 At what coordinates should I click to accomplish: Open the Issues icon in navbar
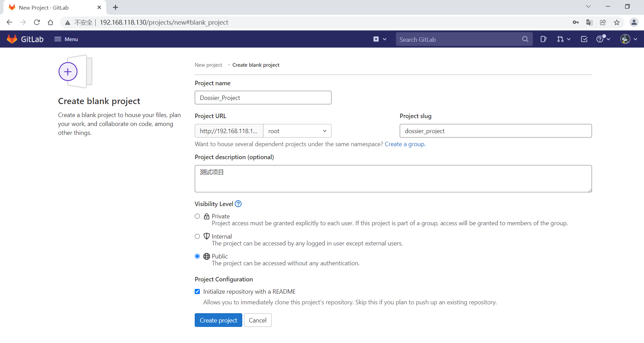point(543,39)
